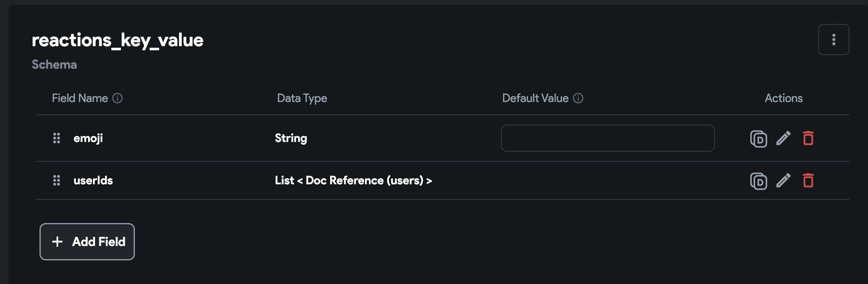This screenshot has height=284, width=868.
Task: Open the three-dot options menu
Action: 834,40
